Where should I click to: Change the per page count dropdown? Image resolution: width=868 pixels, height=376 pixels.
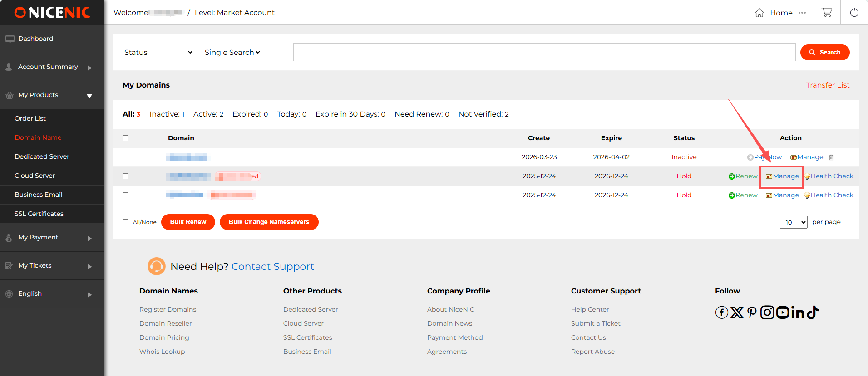tap(793, 222)
